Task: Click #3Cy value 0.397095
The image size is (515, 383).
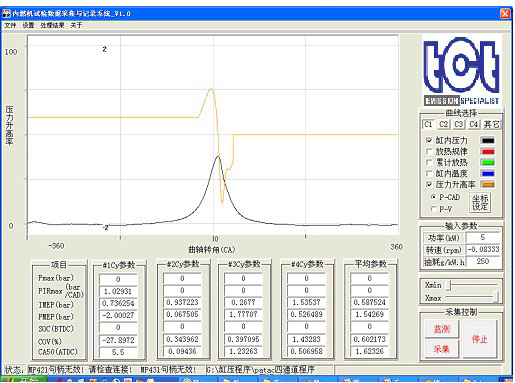Action: pyautogui.click(x=243, y=339)
